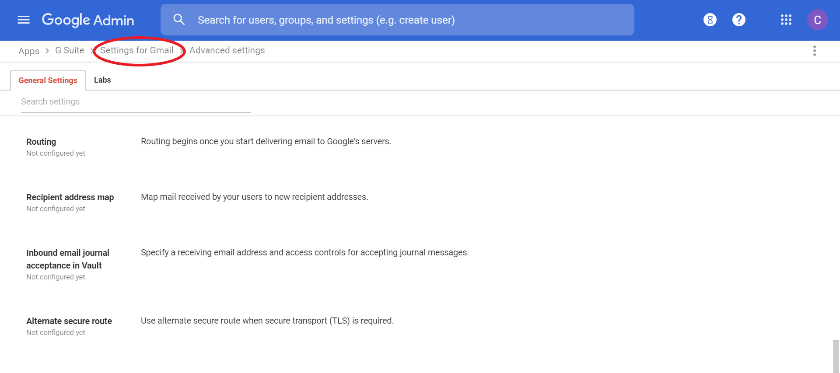Screen dimensions: 840x373
Task: Open Settings for Gmail breadcrumb
Action: [x=137, y=50]
